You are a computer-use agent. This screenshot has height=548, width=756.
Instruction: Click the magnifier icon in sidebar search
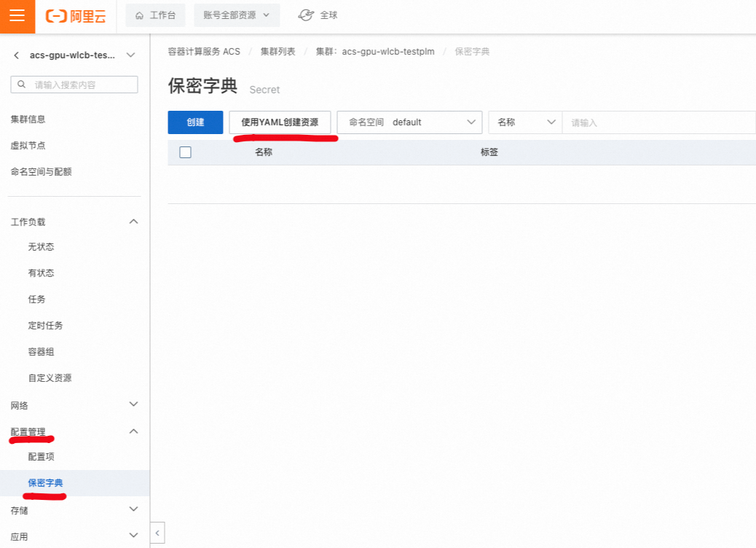pyautogui.click(x=22, y=85)
